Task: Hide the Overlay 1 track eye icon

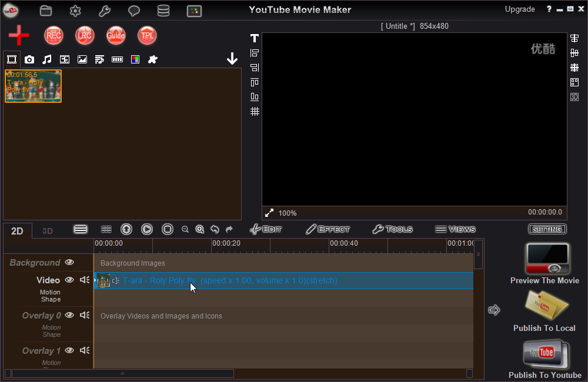Action: [69, 350]
